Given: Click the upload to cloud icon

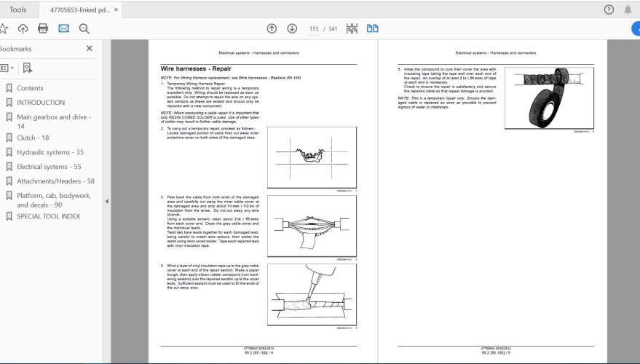Looking at the screenshot, I should tap(23, 28).
